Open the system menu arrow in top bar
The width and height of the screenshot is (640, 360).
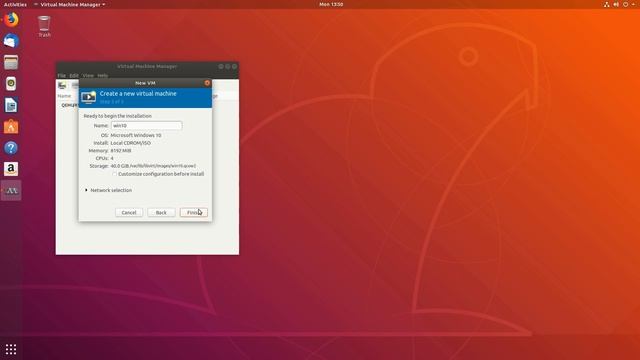coord(633,4)
